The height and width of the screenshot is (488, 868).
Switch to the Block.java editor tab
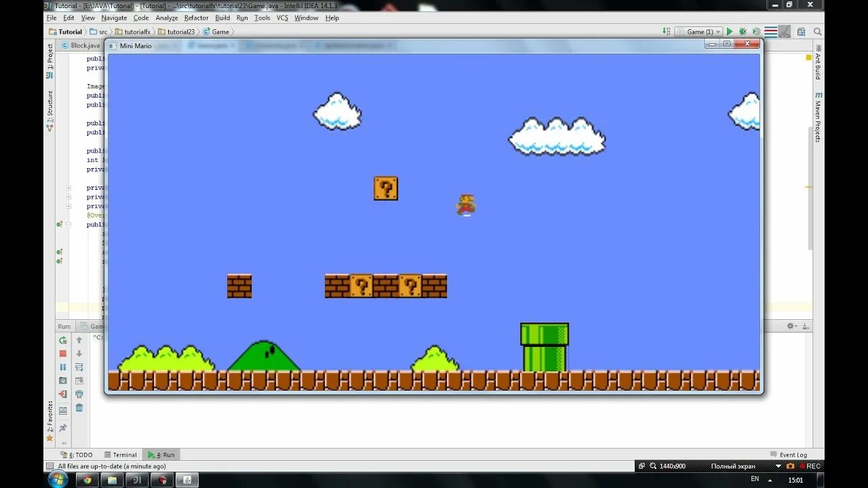pyautogui.click(x=81, y=45)
